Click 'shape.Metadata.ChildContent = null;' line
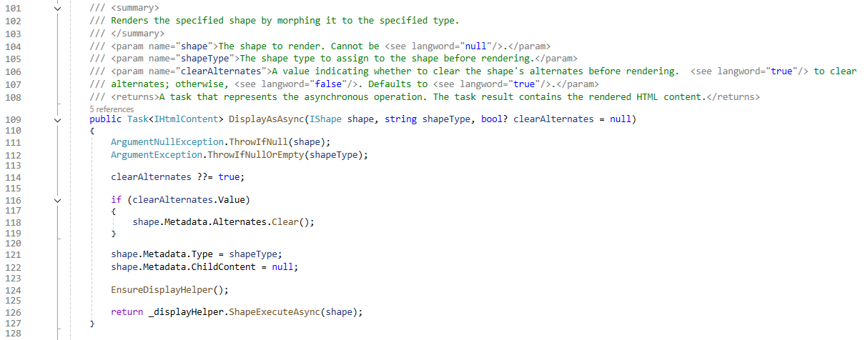 (204, 266)
